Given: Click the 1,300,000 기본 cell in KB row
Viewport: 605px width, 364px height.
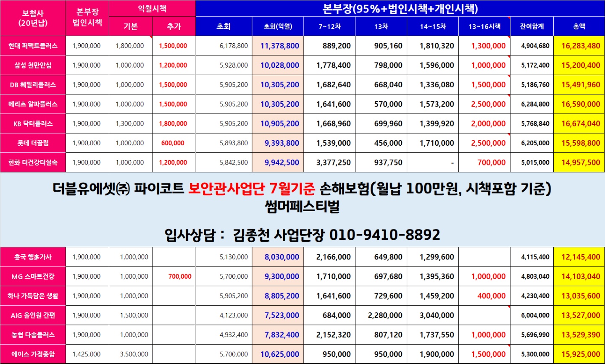Looking at the screenshot, I should (x=130, y=123).
